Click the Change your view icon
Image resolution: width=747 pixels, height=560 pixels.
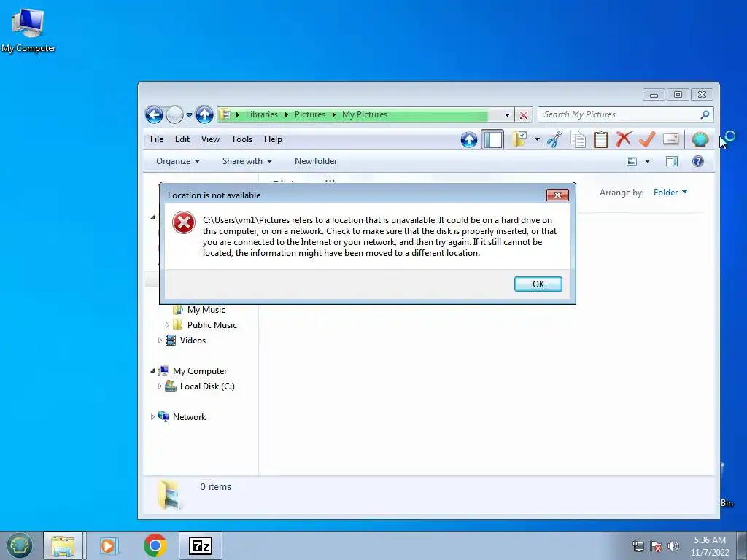coord(632,161)
